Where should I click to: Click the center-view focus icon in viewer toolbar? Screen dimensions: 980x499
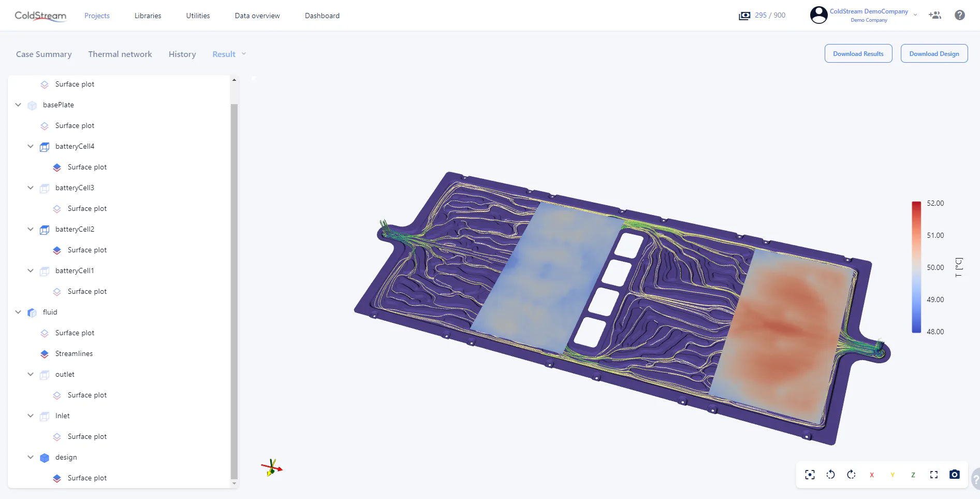click(810, 475)
